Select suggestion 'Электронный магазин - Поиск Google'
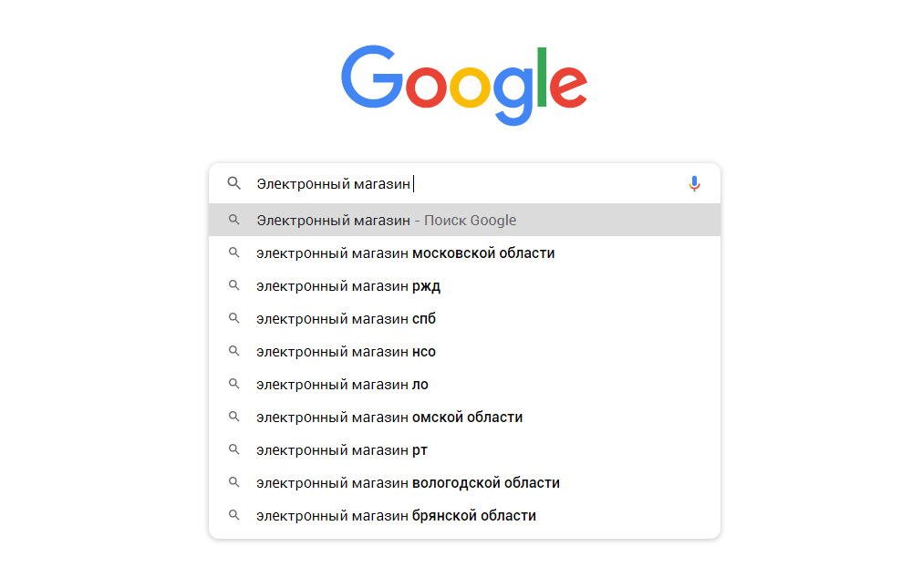The height and width of the screenshot is (588, 912). click(387, 220)
